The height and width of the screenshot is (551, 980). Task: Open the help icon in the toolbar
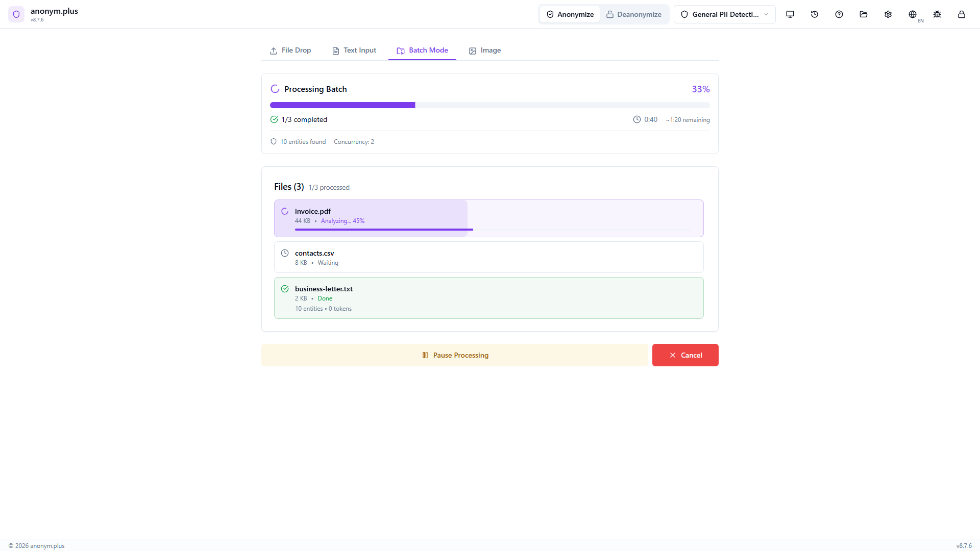coord(839,14)
